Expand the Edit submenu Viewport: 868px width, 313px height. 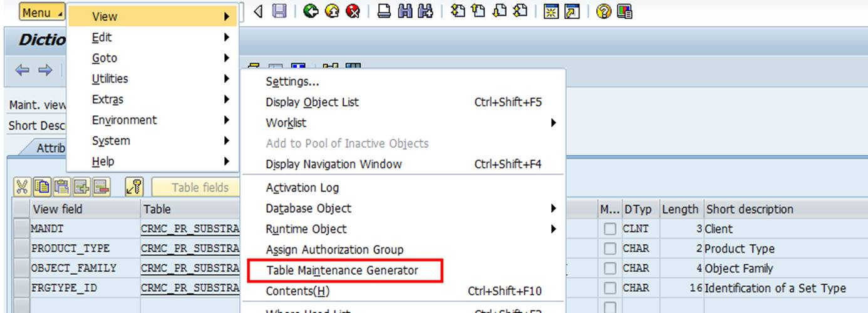[153, 37]
